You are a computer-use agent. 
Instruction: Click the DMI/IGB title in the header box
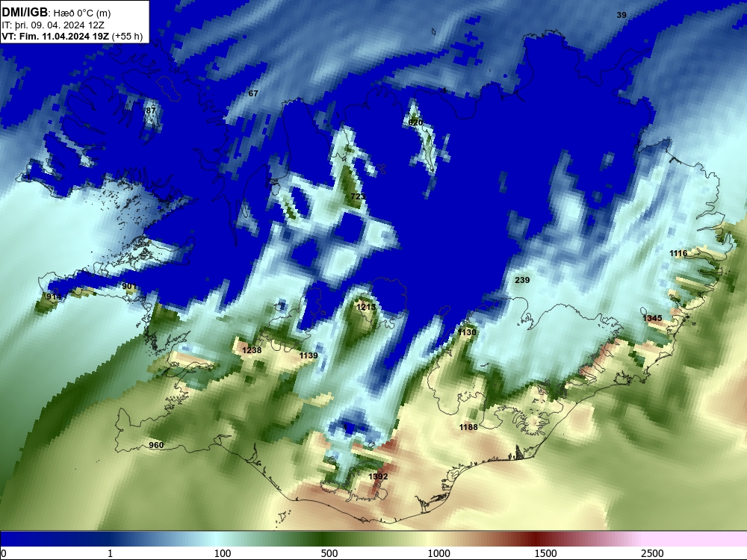[25, 13]
